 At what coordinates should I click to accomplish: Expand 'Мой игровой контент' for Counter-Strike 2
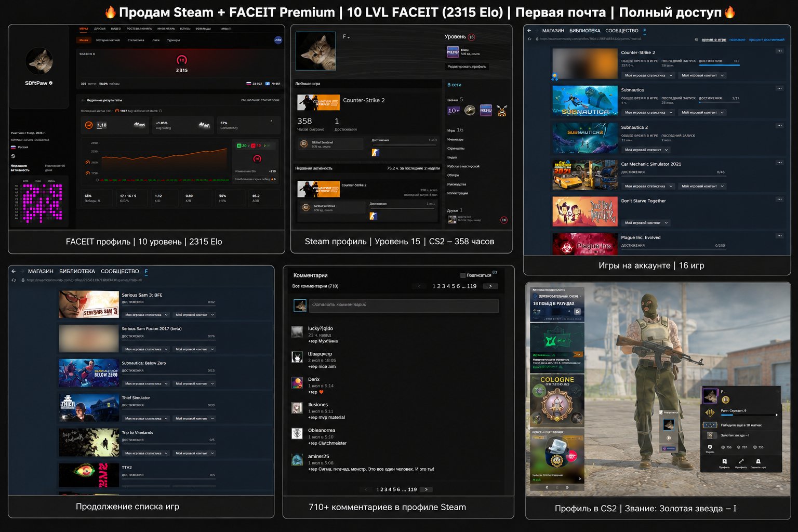pyautogui.click(x=702, y=75)
